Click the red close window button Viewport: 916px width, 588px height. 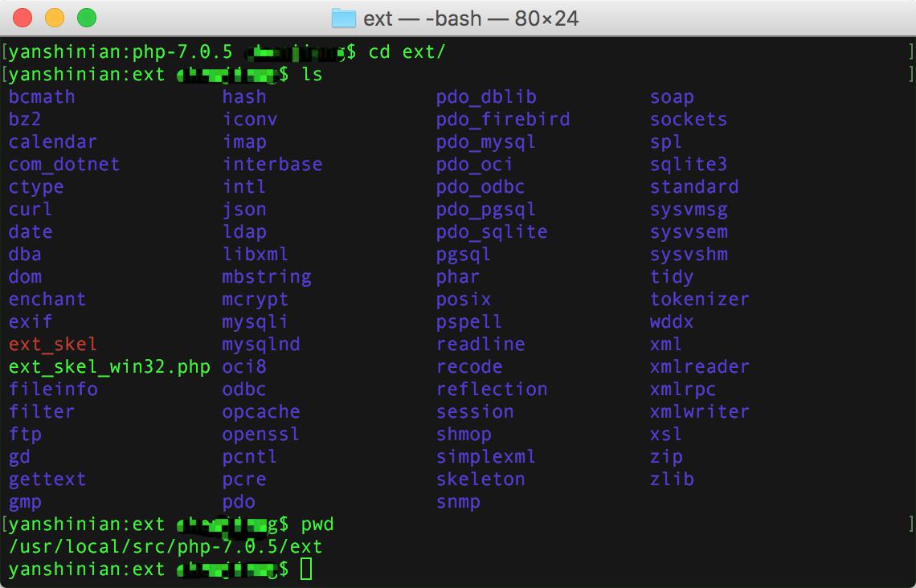[22, 18]
